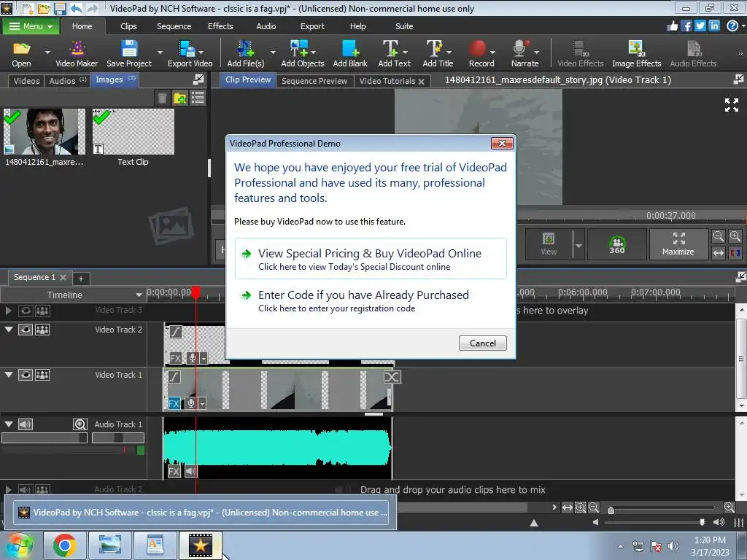This screenshot has height=560, width=747.
Task: Select the 1480412161_maxre image thumbnail
Action: (44, 131)
